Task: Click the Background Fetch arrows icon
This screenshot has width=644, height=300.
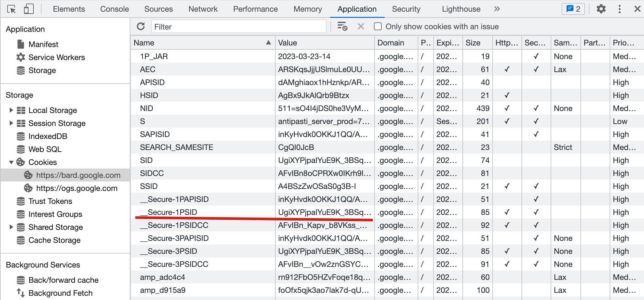Action: pos(21,293)
